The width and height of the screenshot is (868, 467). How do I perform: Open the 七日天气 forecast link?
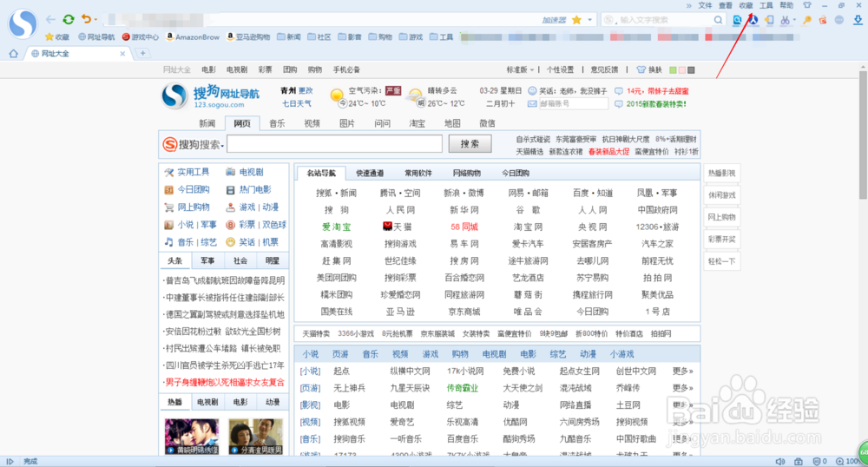(x=297, y=103)
